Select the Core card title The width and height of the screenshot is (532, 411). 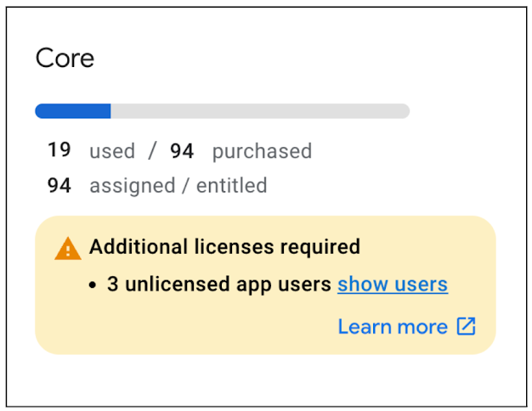(x=65, y=58)
